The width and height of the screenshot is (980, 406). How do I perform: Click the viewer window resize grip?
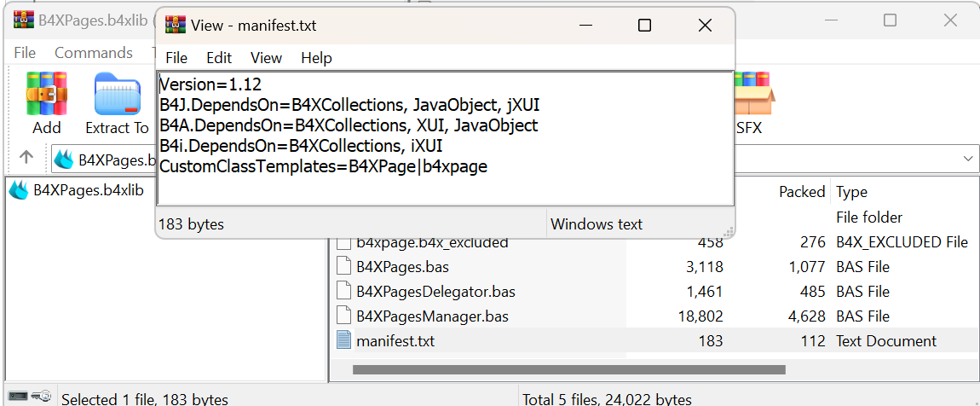(729, 231)
